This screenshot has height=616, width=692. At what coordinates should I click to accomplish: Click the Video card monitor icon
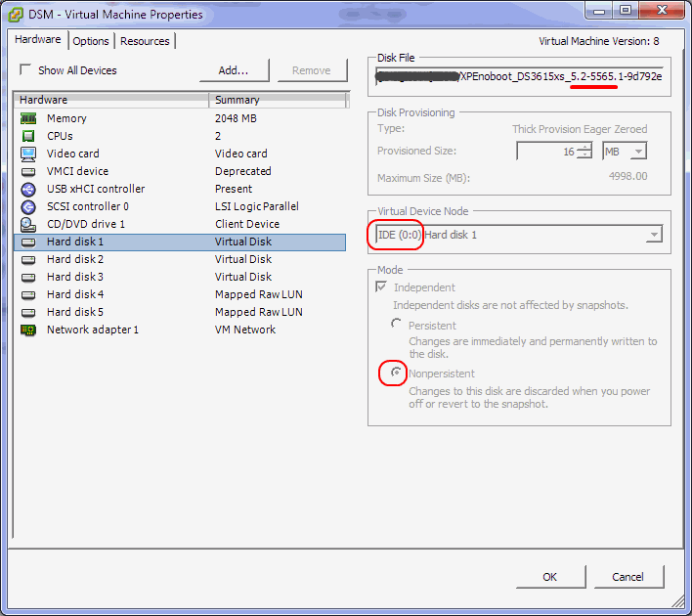coord(28,154)
